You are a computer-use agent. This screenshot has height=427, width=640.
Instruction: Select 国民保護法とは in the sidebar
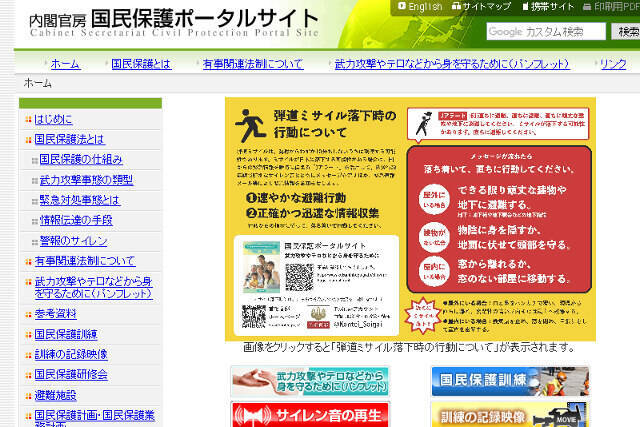click(x=69, y=139)
